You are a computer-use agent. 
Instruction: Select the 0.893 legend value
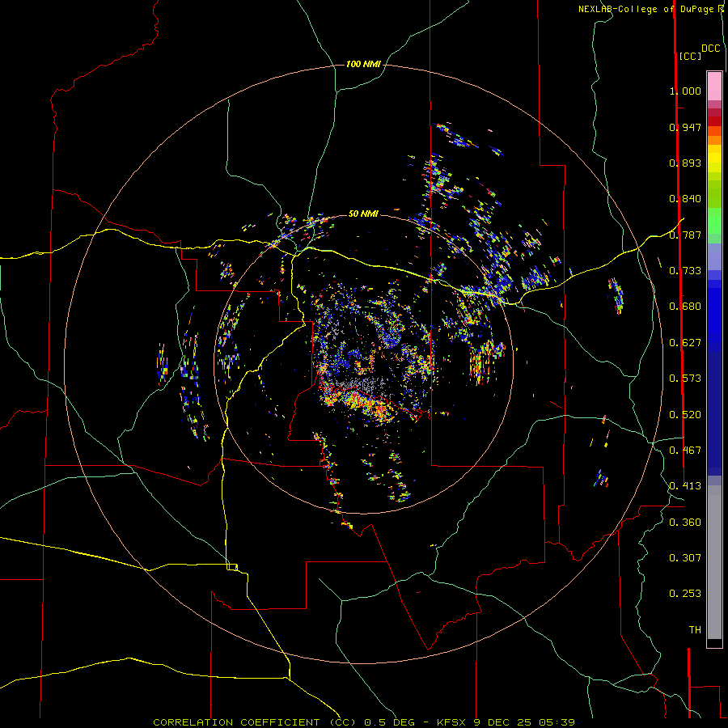click(685, 163)
